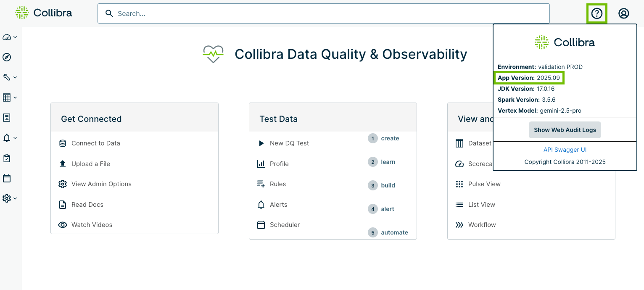This screenshot has height=290, width=644.
Task: Click the compass explorer icon in sidebar
Action: (x=7, y=57)
